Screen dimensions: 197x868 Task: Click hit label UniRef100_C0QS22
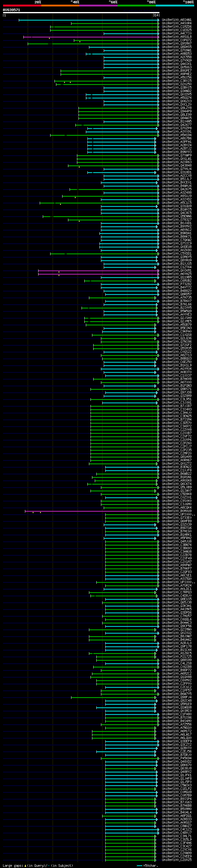pyautogui.click(x=176, y=352)
